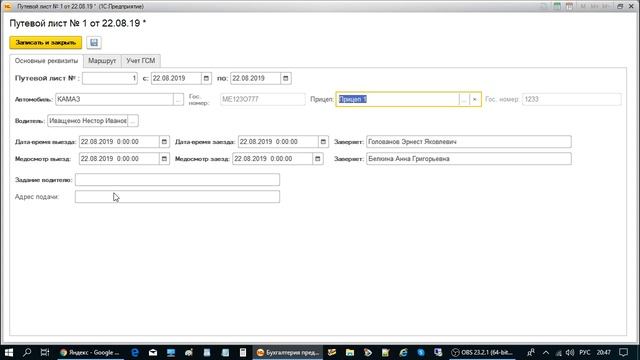Open the Edge browser from the taskbar
This screenshot has width=640, height=360.
pyautogui.click(x=135, y=352)
